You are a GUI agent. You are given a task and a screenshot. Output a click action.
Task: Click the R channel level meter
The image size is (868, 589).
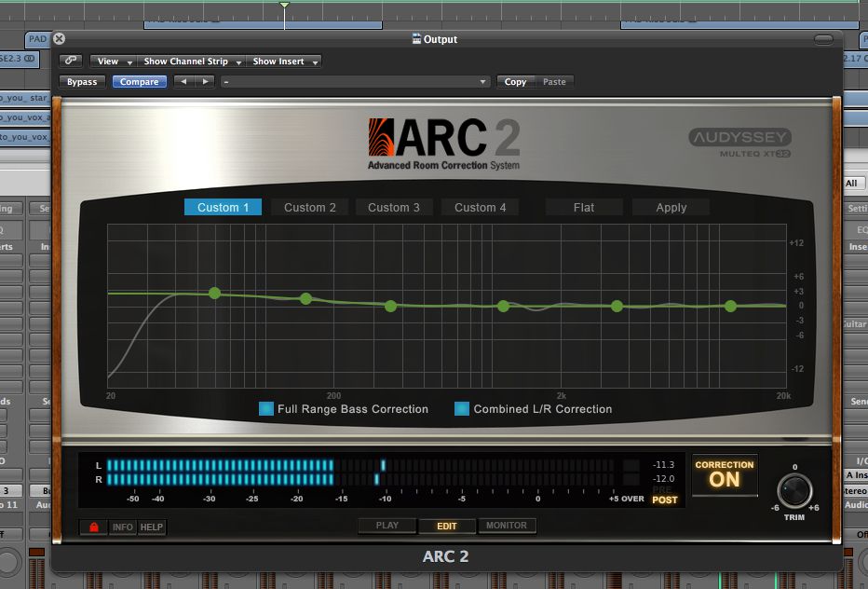click(359, 479)
